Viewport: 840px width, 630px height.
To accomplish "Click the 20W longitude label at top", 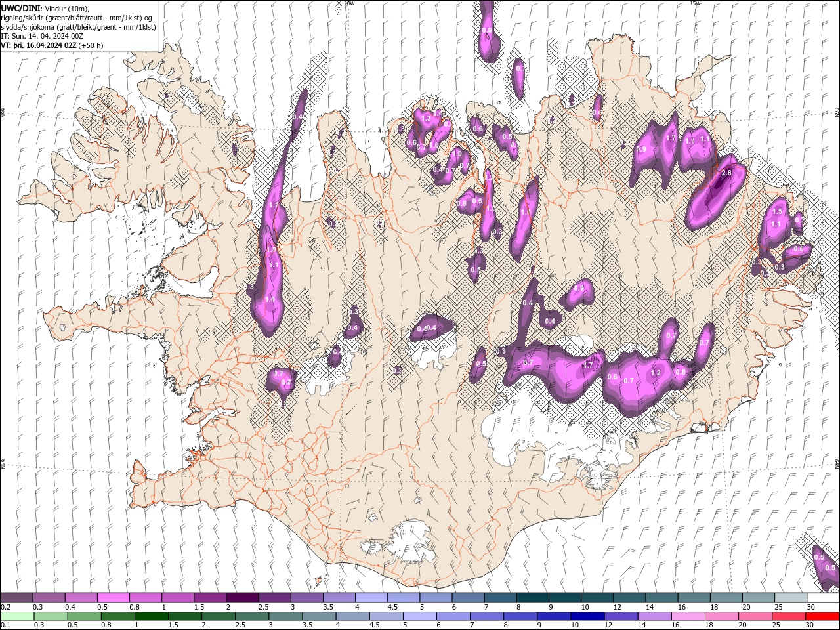I will coord(349,3).
